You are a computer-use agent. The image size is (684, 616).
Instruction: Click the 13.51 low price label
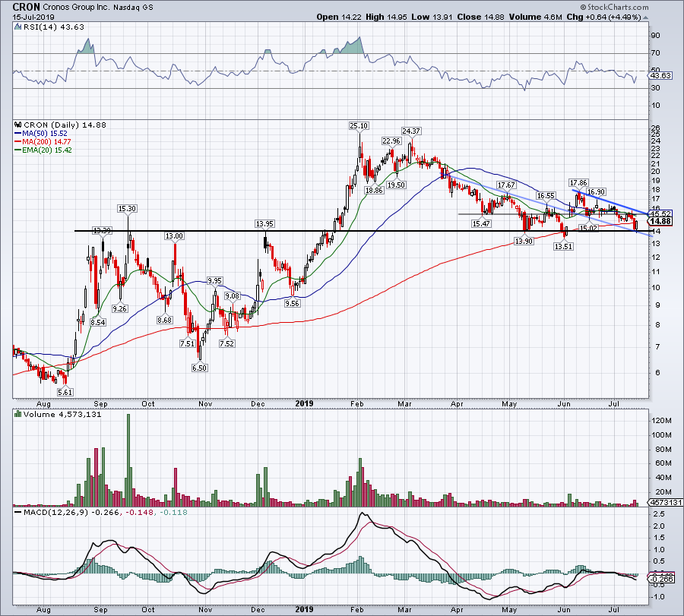(563, 246)
